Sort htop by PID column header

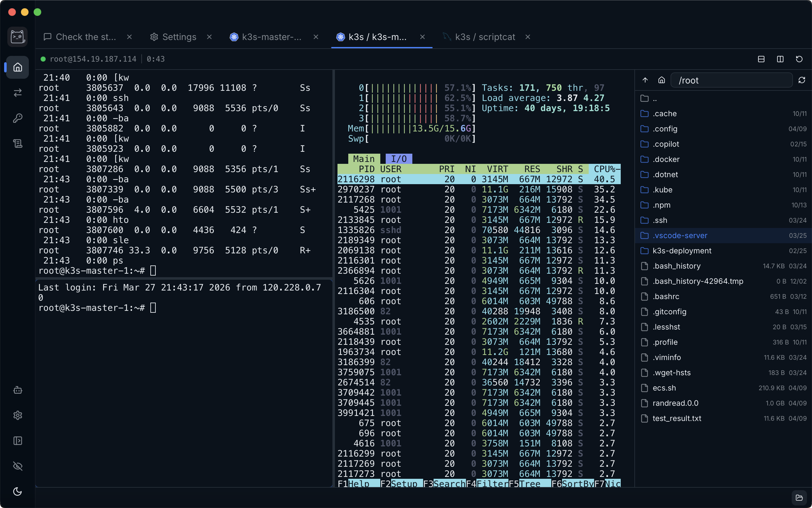tap(366, 169)
